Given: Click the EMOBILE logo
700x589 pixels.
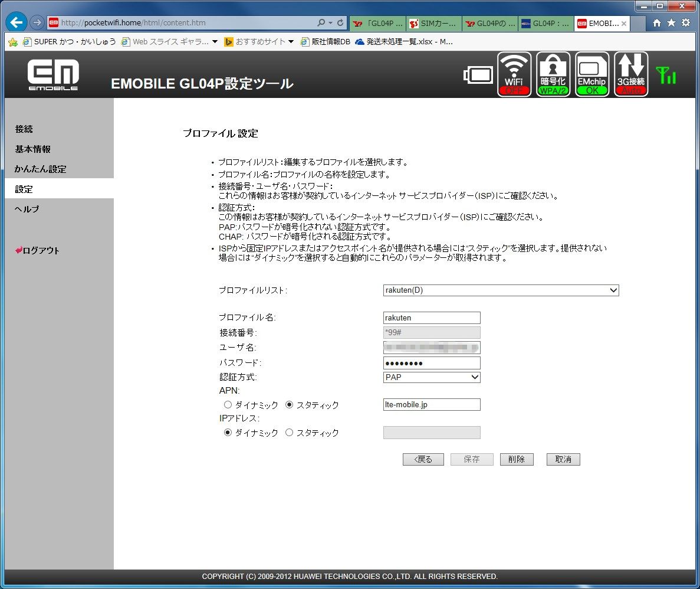Looking at the screenshot, I should point(53,74).
